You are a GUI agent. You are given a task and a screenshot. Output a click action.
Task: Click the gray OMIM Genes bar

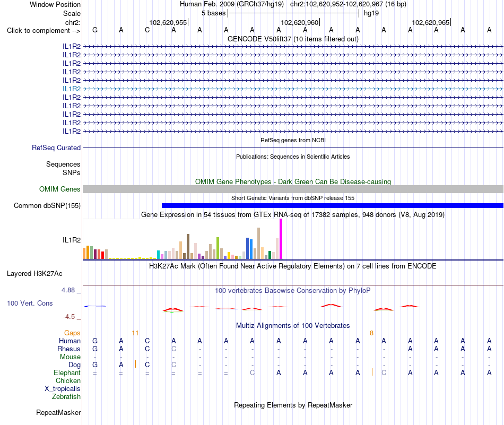coord(293,189)
